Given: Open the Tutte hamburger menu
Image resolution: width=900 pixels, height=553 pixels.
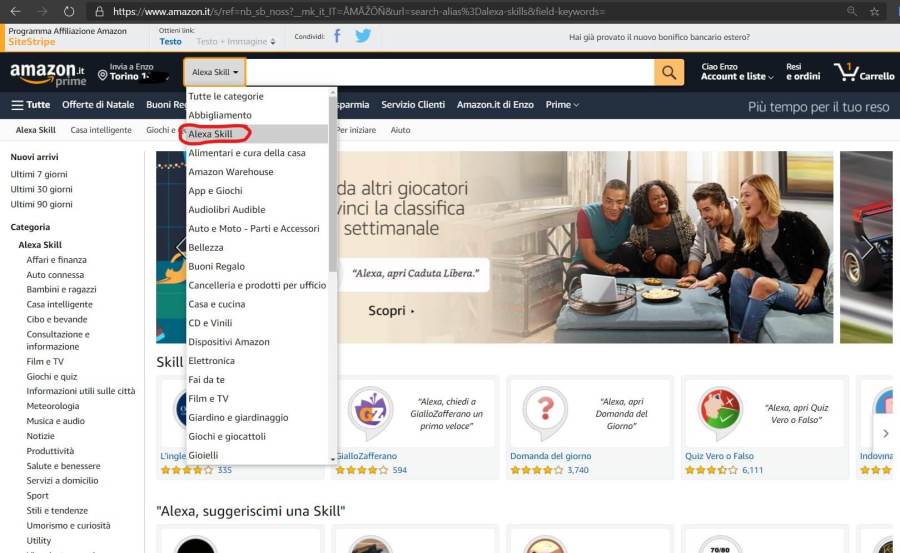Looking at the screenshot, I should tap(31, 105).
